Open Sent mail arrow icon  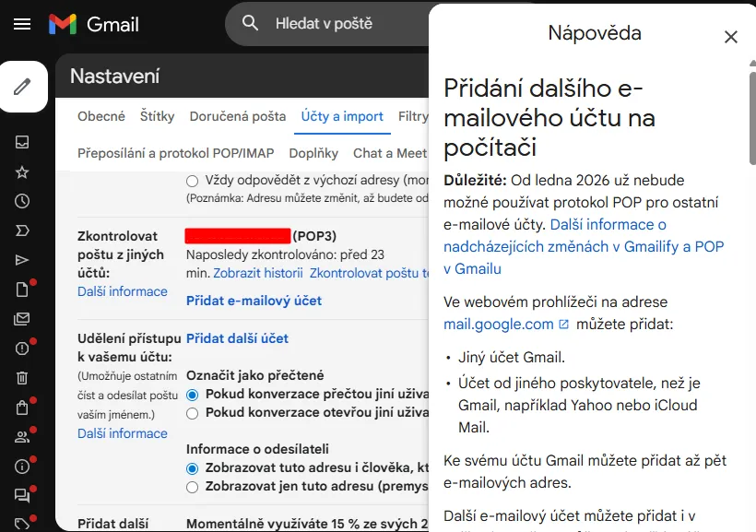pyautogui.click(x=22, y=260)
